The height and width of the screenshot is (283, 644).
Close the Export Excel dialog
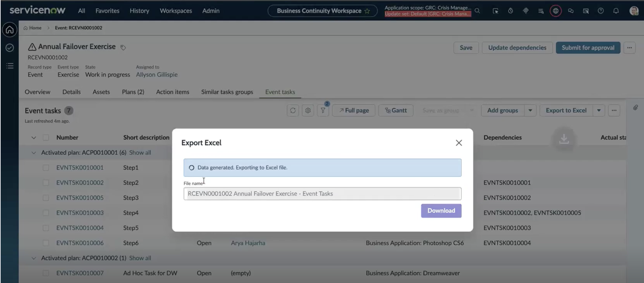[x=459, y=143]
